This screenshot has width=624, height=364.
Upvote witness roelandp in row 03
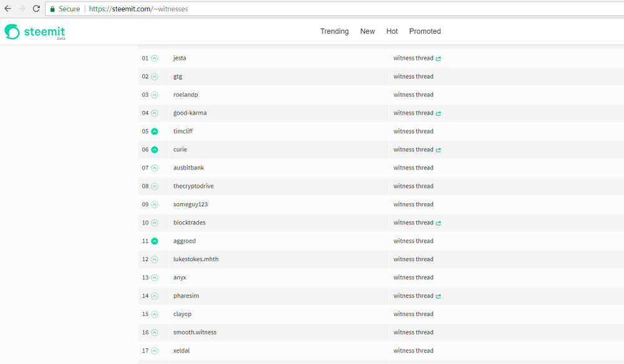(155, 95)
